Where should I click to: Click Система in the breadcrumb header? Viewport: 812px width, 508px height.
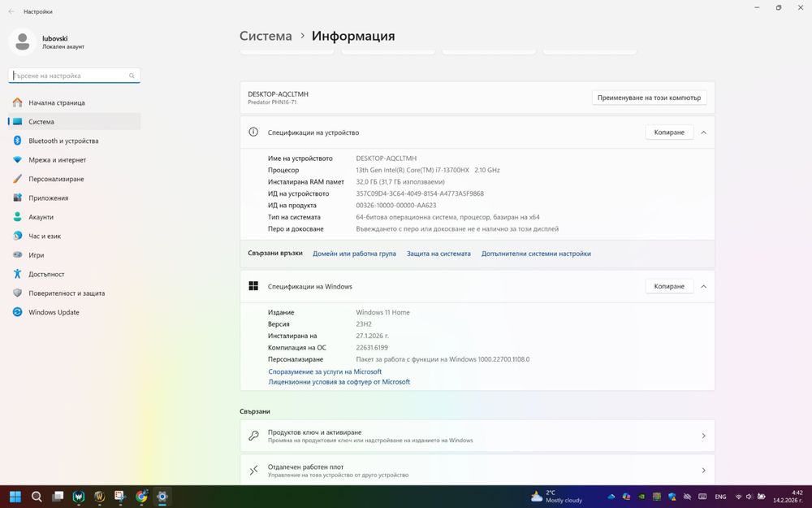click(x=266, y=37)
